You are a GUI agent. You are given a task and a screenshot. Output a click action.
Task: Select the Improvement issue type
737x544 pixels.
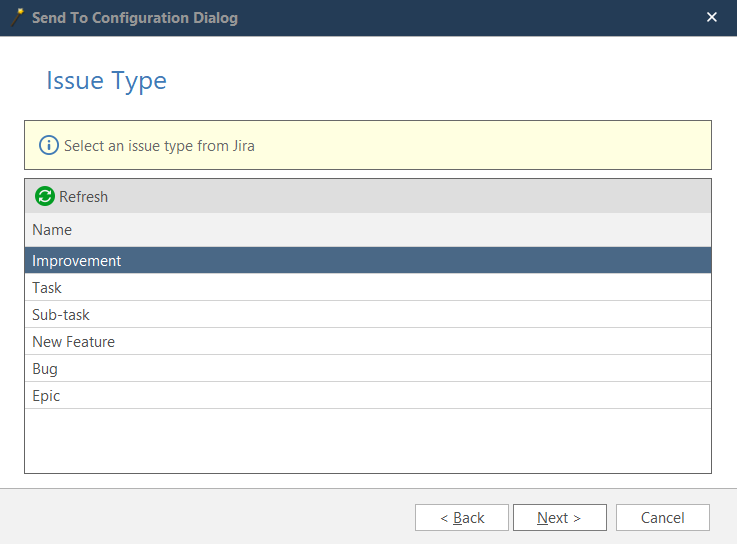pyautogui.click(x=76, y=261)
